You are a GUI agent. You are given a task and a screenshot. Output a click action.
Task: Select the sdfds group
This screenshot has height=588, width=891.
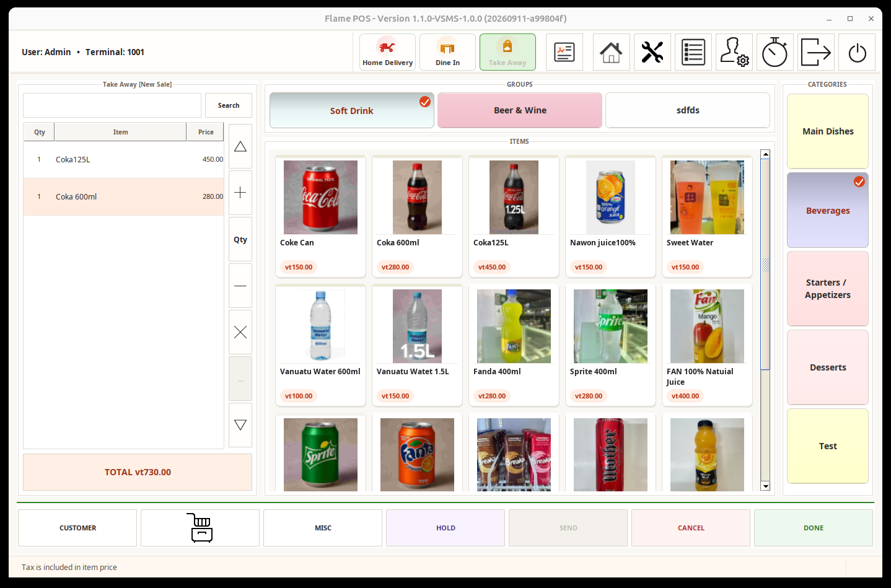(x=688, y=110)
